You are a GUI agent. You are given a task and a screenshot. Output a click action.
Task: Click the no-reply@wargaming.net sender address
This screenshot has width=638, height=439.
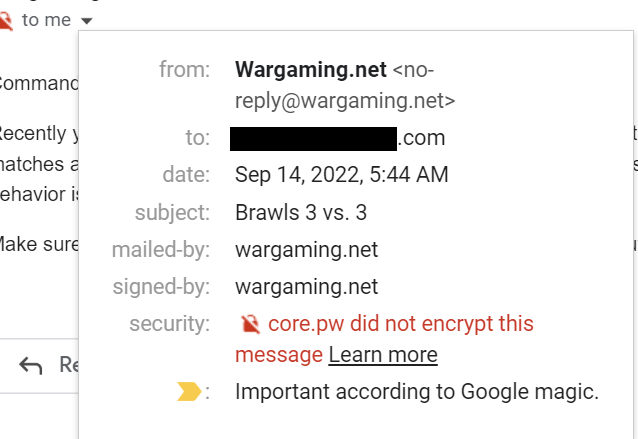(345, 100)
